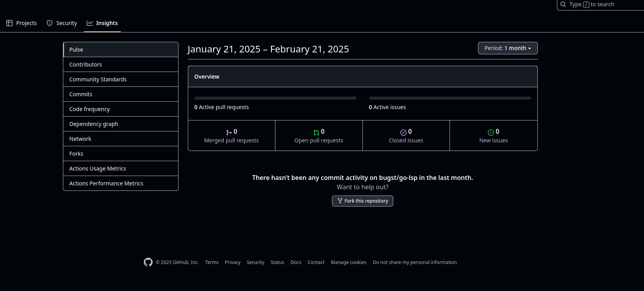Select Pulse in the sidebar
Viewport: 644px width, 291px height.
tap(121, 50)
